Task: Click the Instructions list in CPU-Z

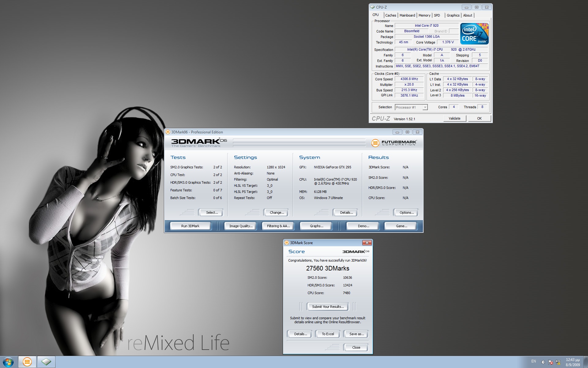Action: tap(441, 66)
